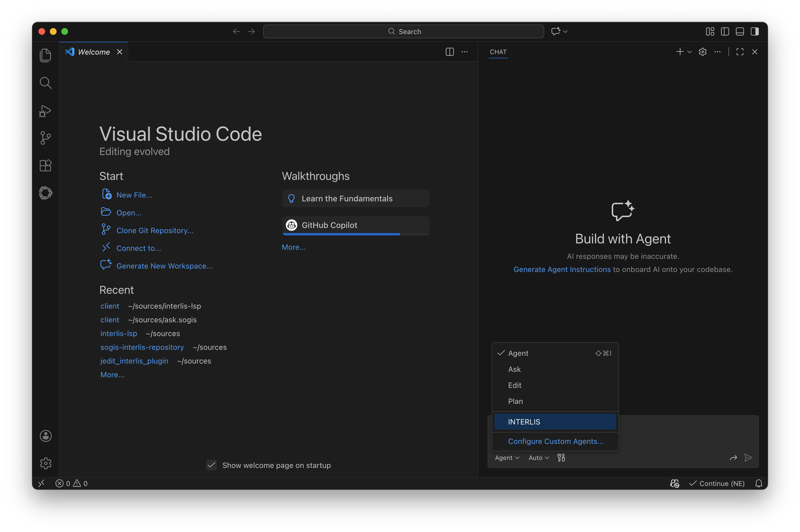The width and height of the screenshot is (800, 532).
Task: Open the Extensions icon
Action: click(45, 165)
